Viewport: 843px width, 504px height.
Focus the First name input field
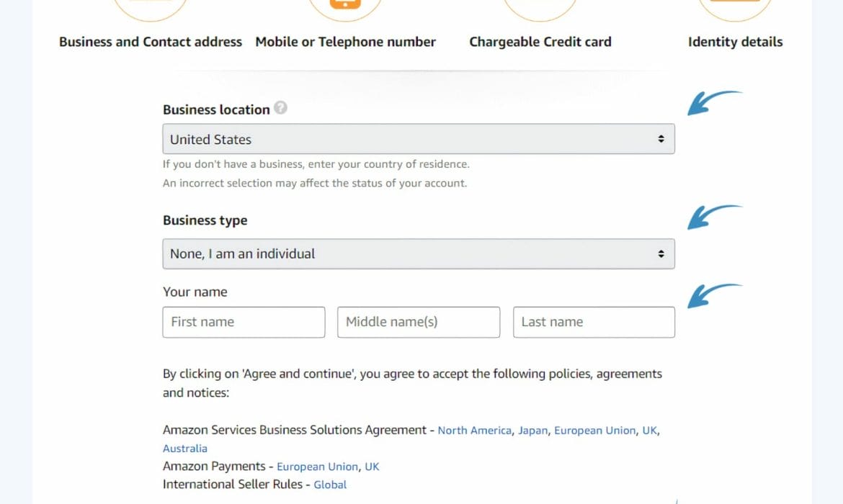coord(244,322)
